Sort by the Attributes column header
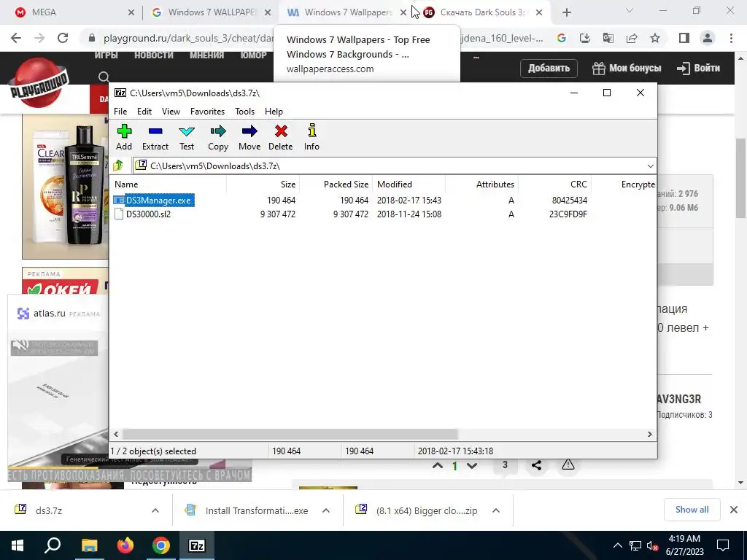 point(481,184)
